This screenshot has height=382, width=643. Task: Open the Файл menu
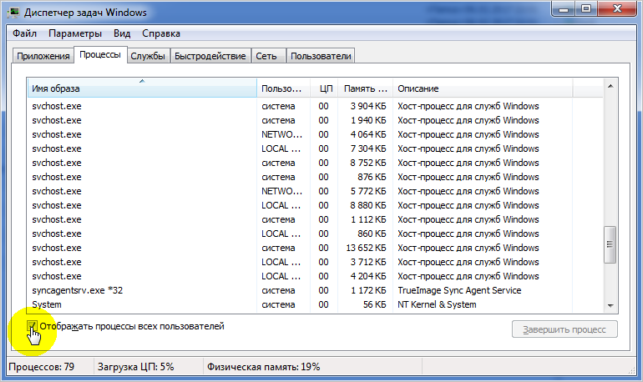[x=25, y=34]
